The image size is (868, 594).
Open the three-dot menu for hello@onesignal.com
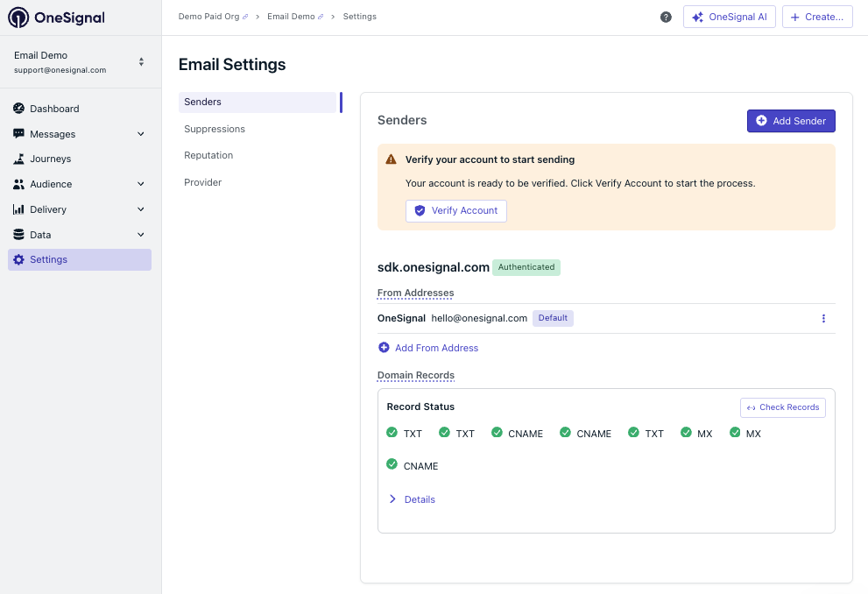[x=823, y=318]
